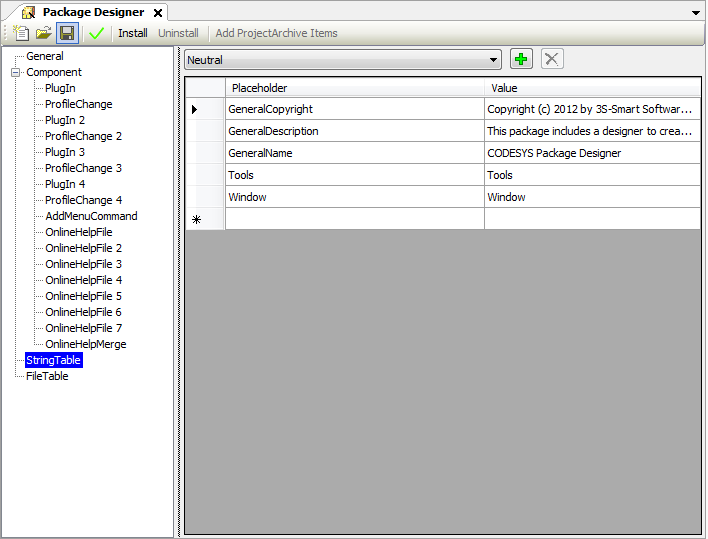
Task: Select the General tree node
Action: pyautogui.click(x=45, y=56)
